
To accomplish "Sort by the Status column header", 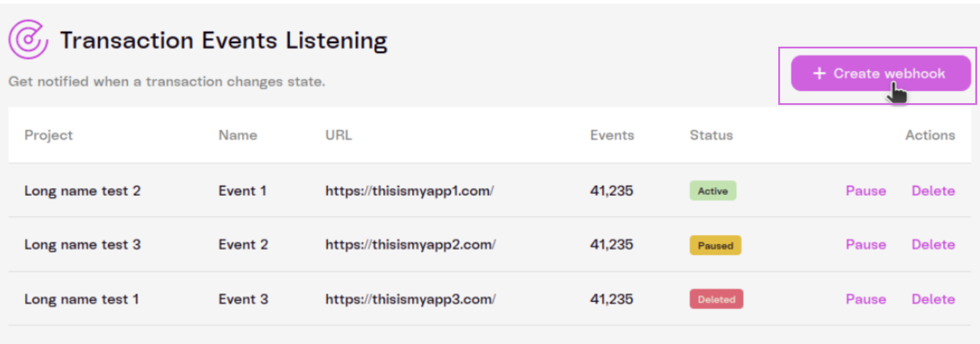I will tap(711, 135).
